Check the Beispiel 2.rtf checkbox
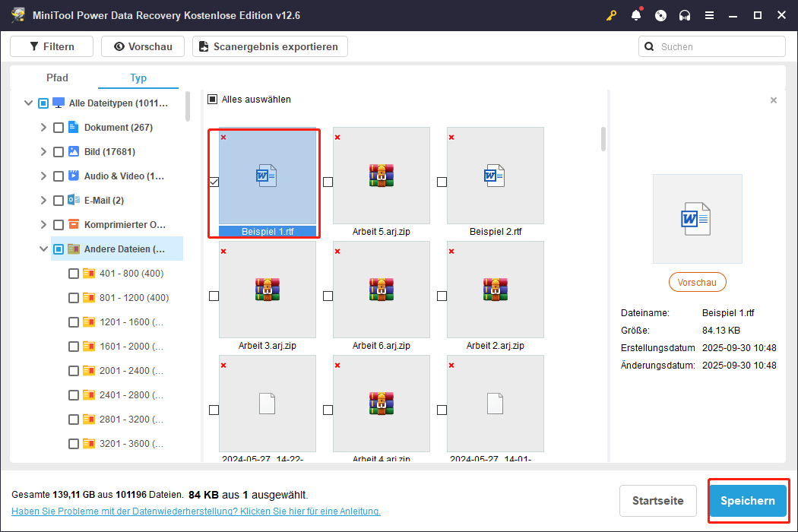Image resolution: width=798 pixels, height=532 pixels. click(x=442, y=182)
